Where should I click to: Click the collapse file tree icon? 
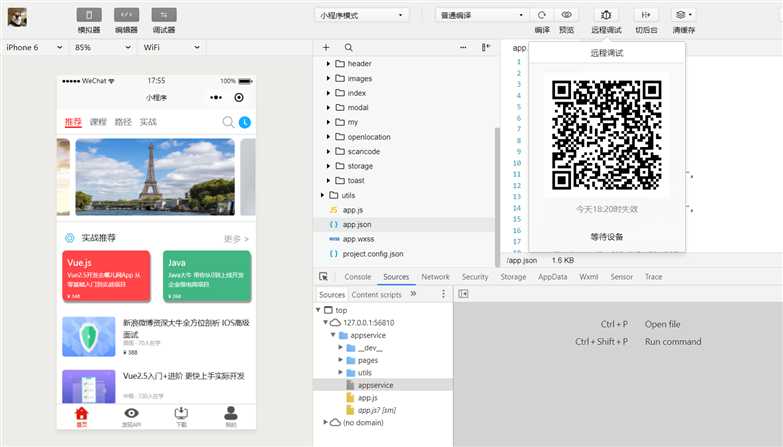485,47
